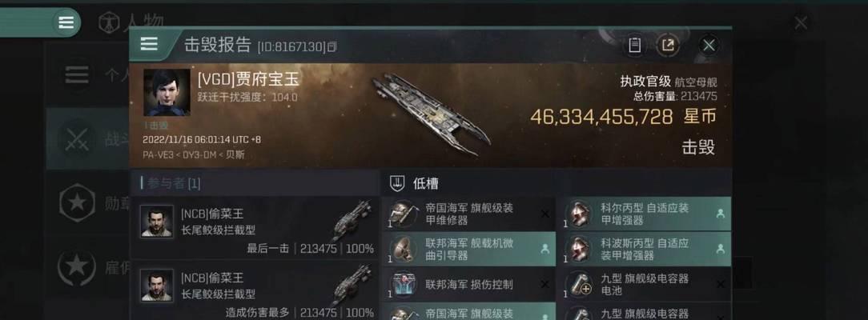Click the 联邦海军 损伤控制 module icon
The width and height of the screenshot is (868, 320).
click(403, 284)
